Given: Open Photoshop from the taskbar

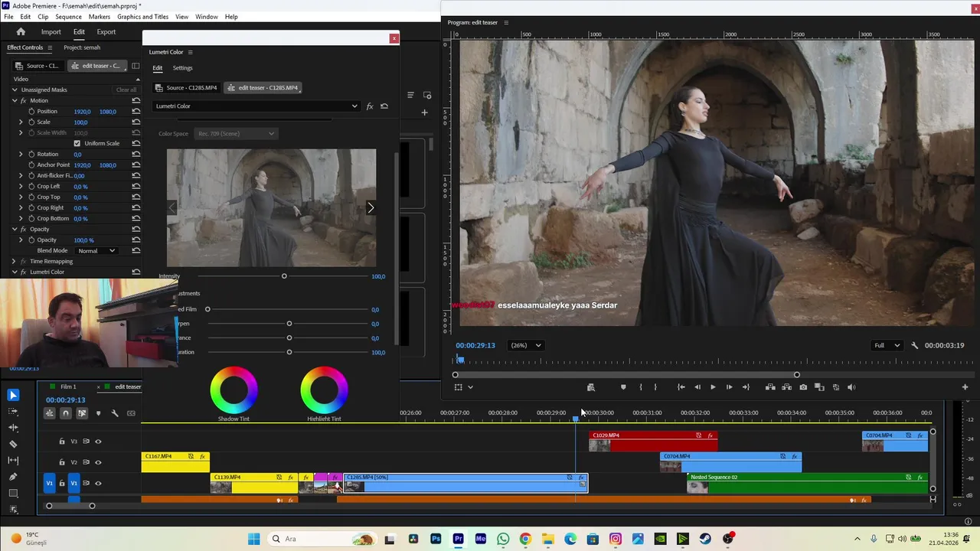Looking at the screenshot, I should click(436, 539).
